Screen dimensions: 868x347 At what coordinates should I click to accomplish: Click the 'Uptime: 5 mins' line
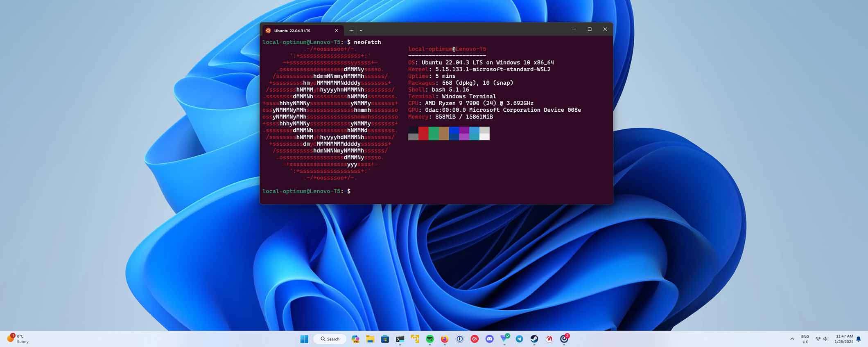click(x=432, y=76)
